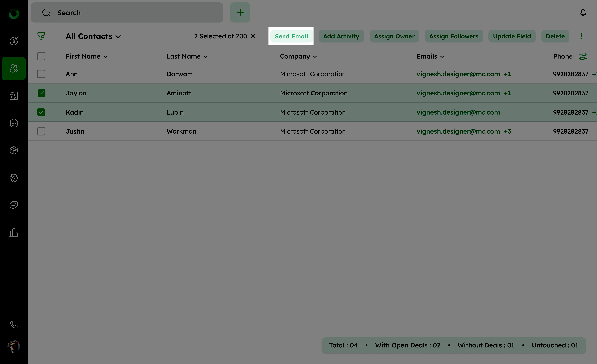Toggle the select-all header checkbox
This screenshot has height=364, width=597.
pos(41,56)
